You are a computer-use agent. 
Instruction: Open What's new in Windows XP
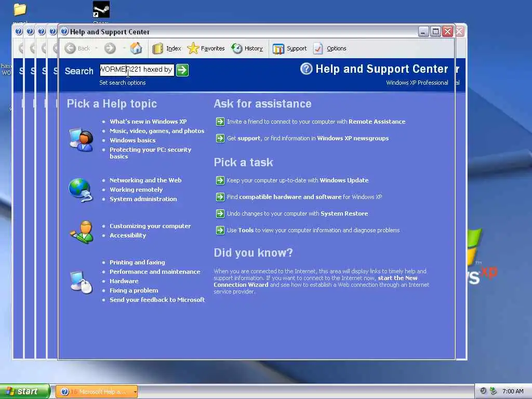click(148, 122)
